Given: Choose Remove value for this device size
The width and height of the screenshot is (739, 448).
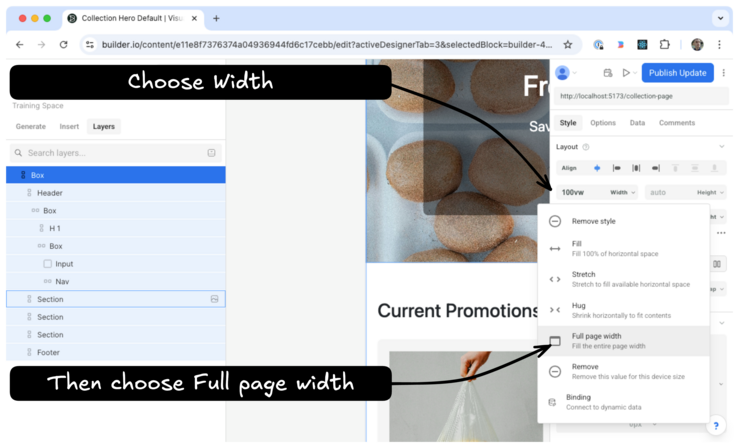Looking at the screenshot, I should 624,372.
